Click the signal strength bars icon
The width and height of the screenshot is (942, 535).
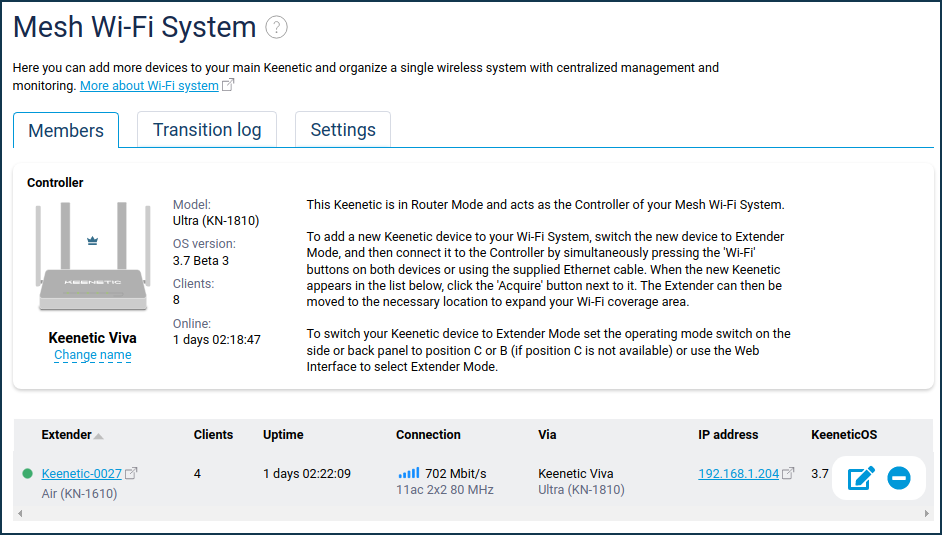tap(409, 473)
